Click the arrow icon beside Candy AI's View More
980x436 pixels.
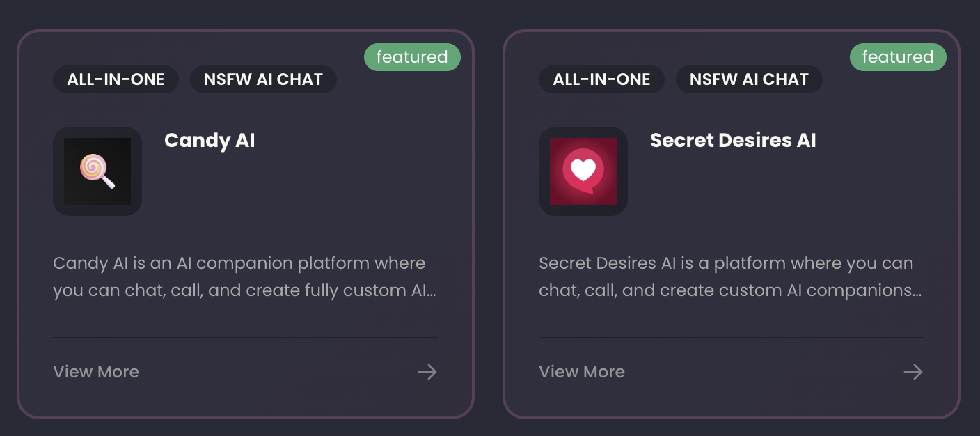(427, 372)
